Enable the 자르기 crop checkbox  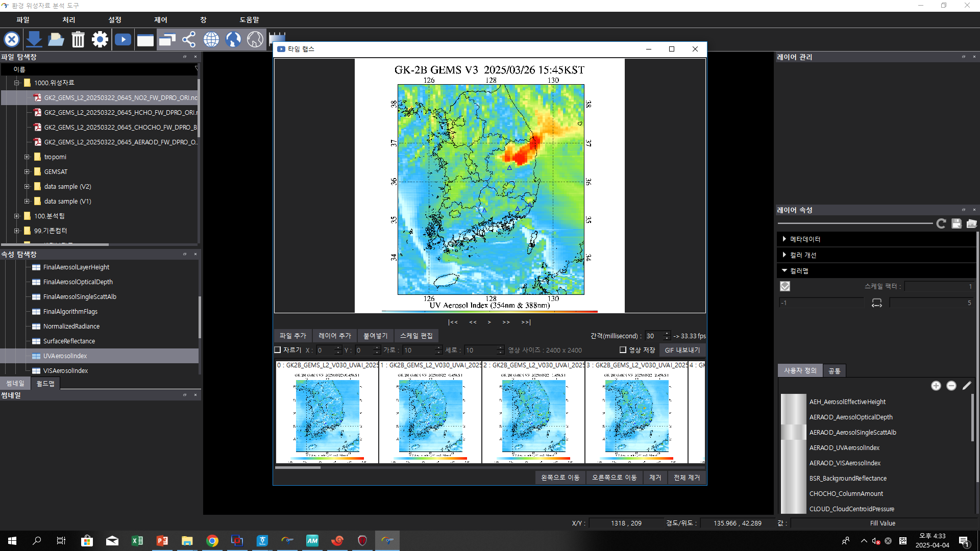click(x=278, y=350)
